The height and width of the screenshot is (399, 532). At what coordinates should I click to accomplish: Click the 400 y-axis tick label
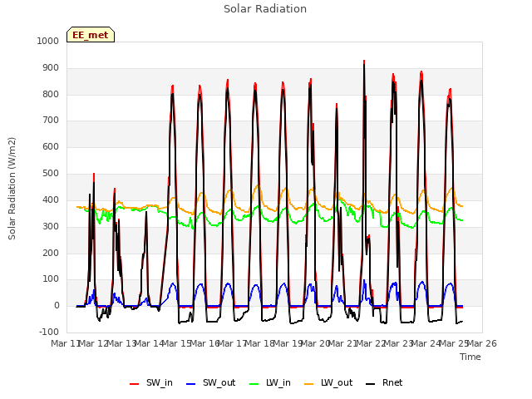click(x=51, y=199)
